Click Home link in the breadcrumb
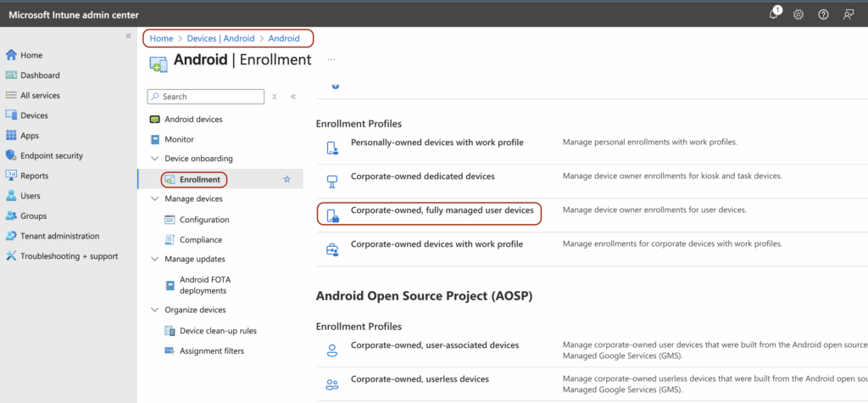 161,38
